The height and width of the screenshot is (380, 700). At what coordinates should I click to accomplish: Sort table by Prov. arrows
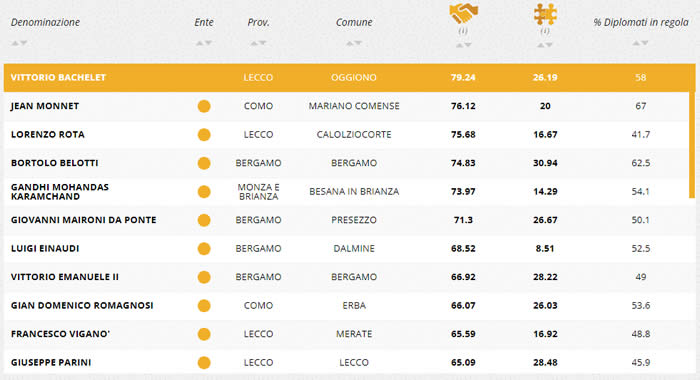(x=258, y=43)
